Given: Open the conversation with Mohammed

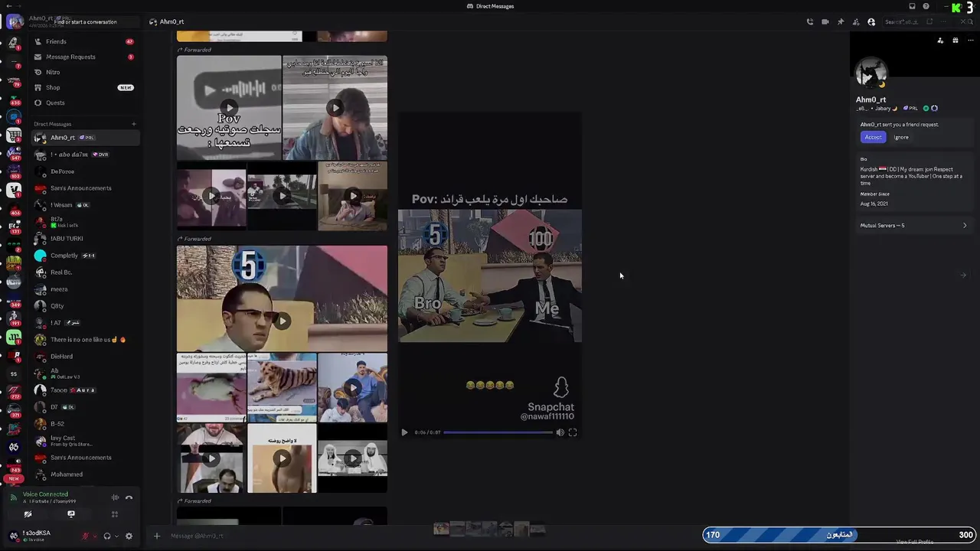Looking at the screenshot, I should pyautogui.click(x=84, y=474).
